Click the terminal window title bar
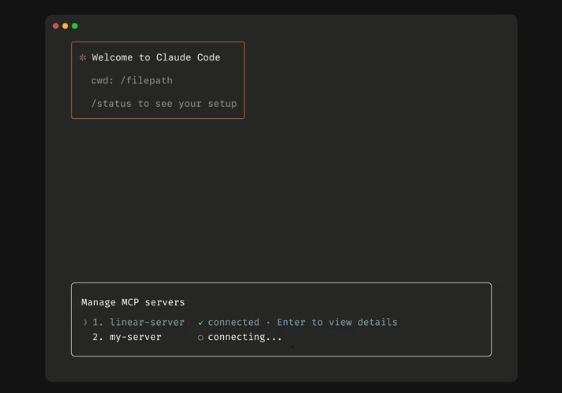 pyautogui.click(x=281, y=26)
